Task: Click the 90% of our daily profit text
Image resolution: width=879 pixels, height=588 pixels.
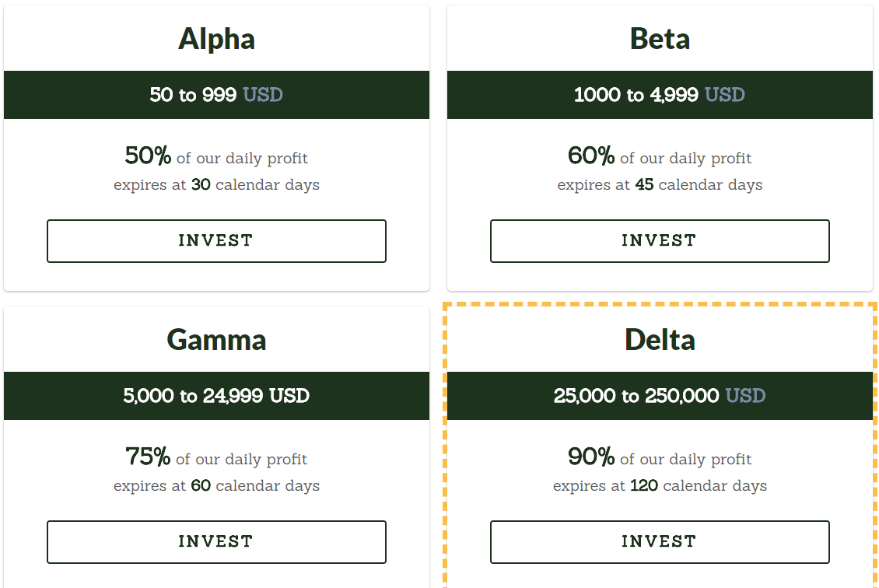Action: (660, 457)
